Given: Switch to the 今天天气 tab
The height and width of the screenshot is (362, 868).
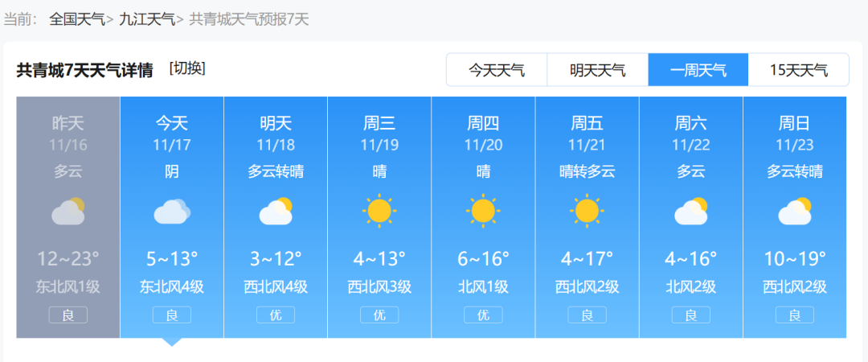Looking at the screenshot, I should coord(497,70).
